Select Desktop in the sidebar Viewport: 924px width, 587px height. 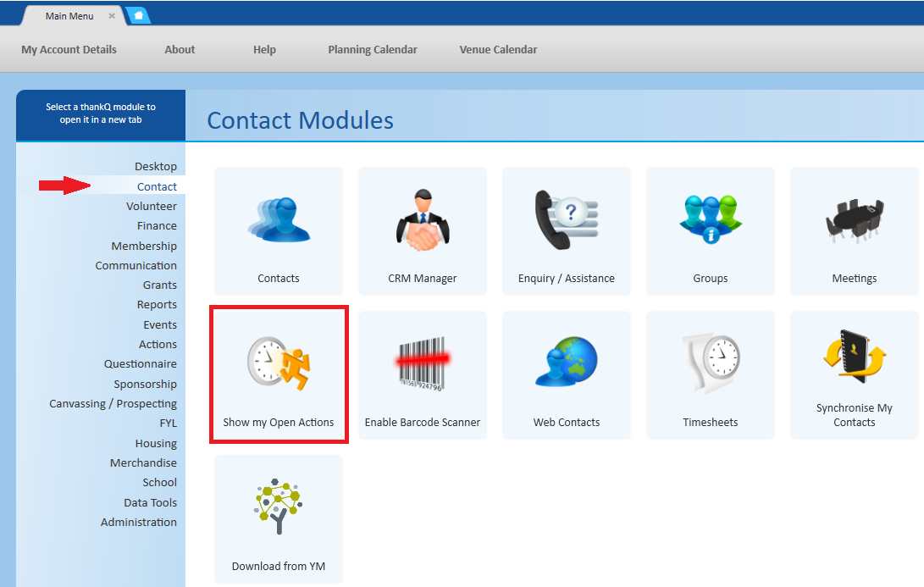[156, 166]
